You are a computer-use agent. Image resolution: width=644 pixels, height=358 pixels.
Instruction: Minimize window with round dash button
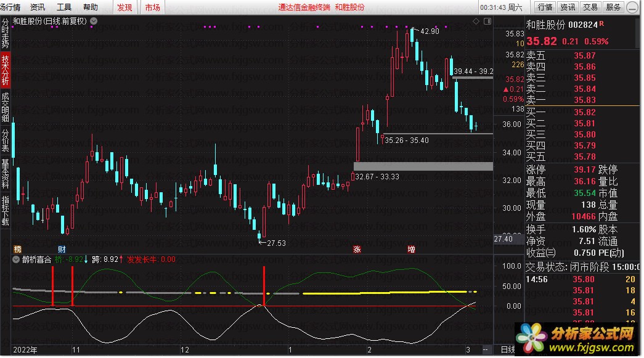pyautogui.click(x=632, y=7)
